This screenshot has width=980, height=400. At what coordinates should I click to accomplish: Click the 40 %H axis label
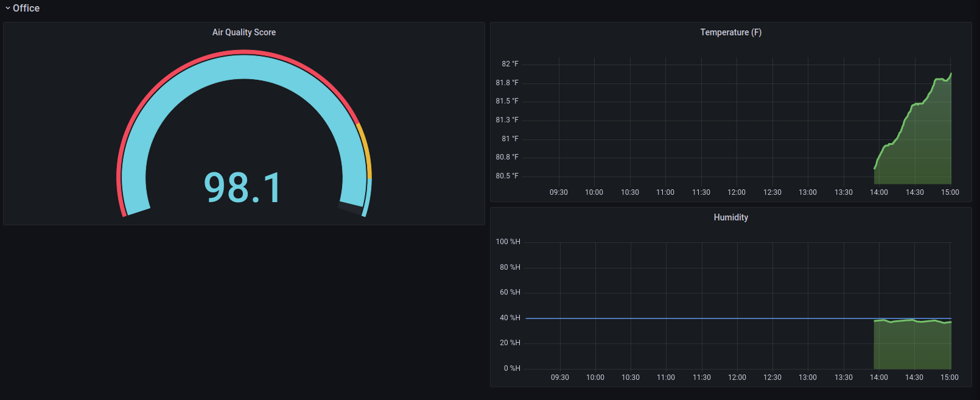click(510, 318)
